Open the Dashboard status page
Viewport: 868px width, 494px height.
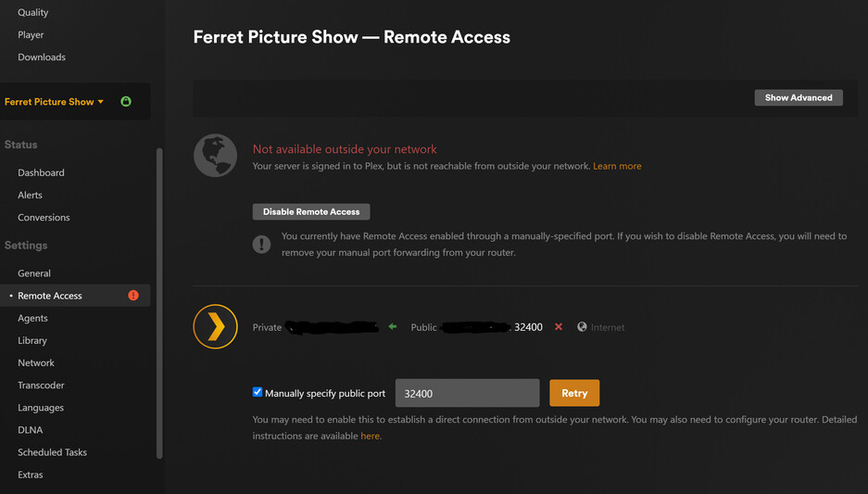coord(41,172)
